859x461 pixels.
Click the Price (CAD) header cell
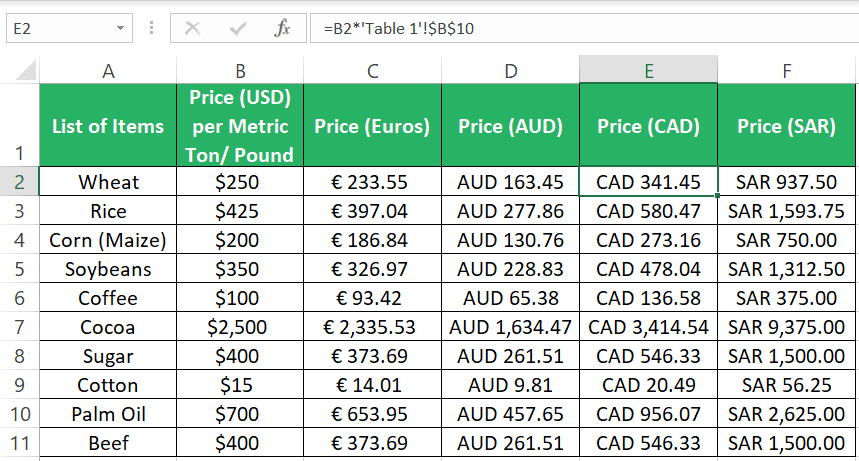[x=648, y=126]
